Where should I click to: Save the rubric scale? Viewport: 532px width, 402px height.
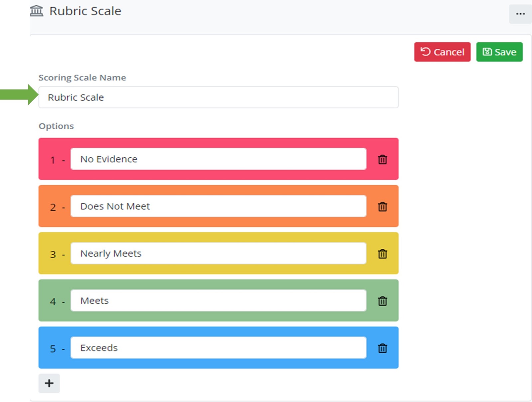499,52
